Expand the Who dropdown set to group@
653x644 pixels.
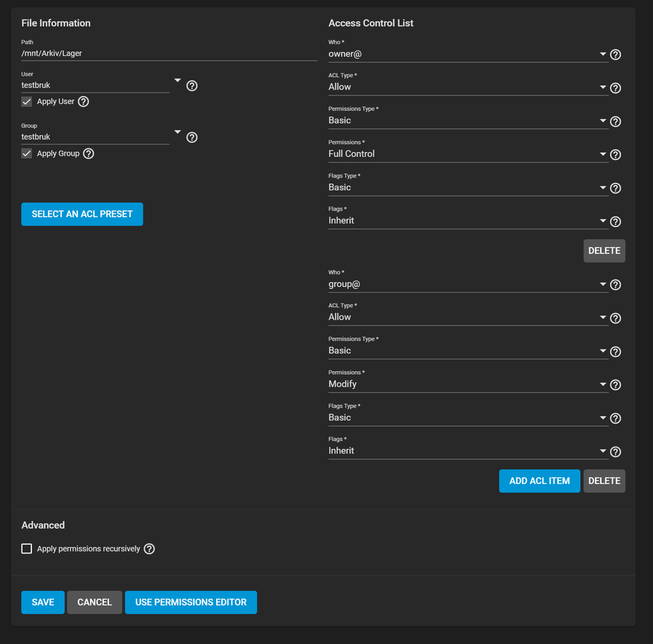tap(467, 284)
